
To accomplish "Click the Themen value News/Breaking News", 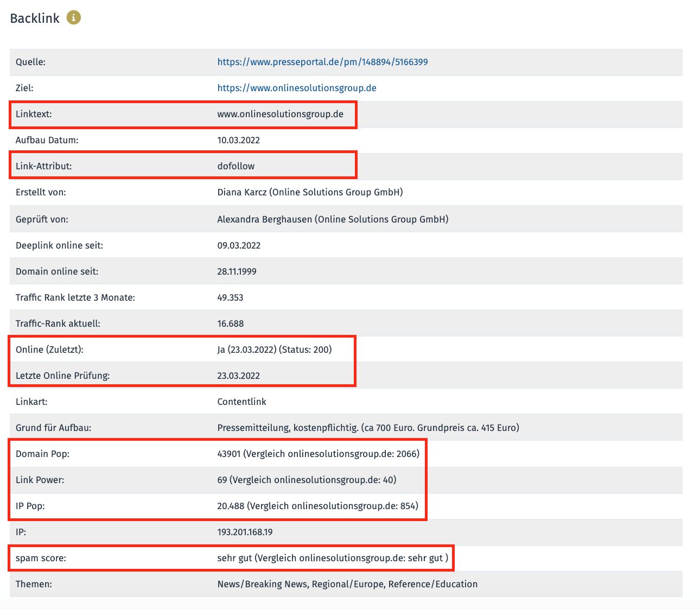I will coord(263,584).
